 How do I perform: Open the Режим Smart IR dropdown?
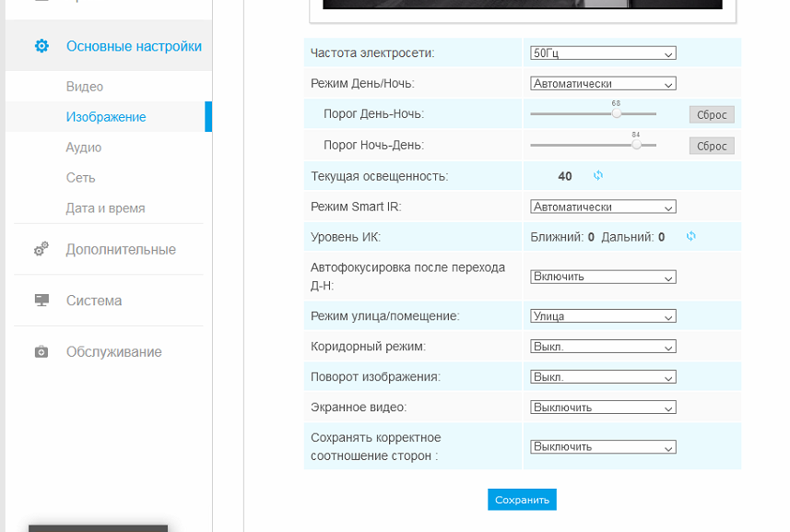click(603, 207)
